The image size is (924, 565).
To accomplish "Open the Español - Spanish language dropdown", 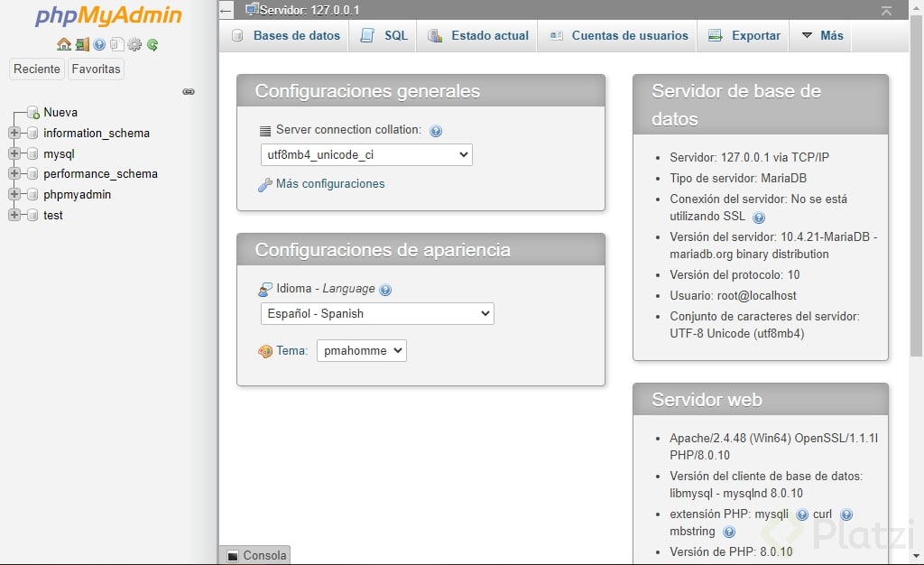I will coord(377,313).
